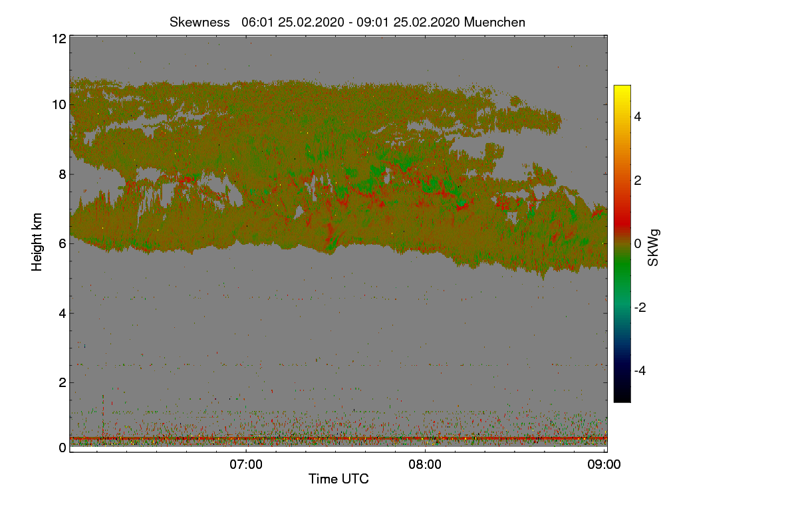Click the height tick label 10
Image resolution: width=798 pixels, height=532 pixels.
pyautogui.click(x=58, y=104)
